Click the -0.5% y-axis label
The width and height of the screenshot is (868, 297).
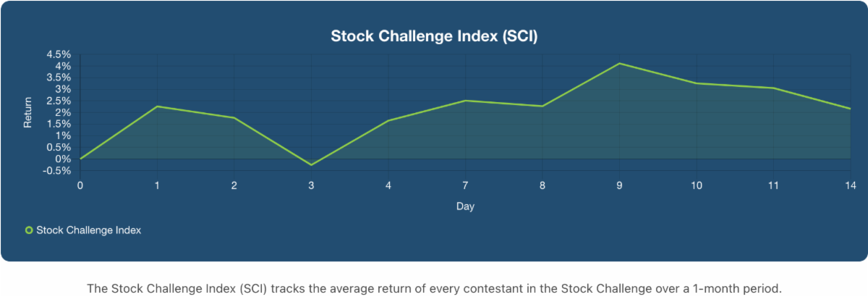(x=57, y=171)
